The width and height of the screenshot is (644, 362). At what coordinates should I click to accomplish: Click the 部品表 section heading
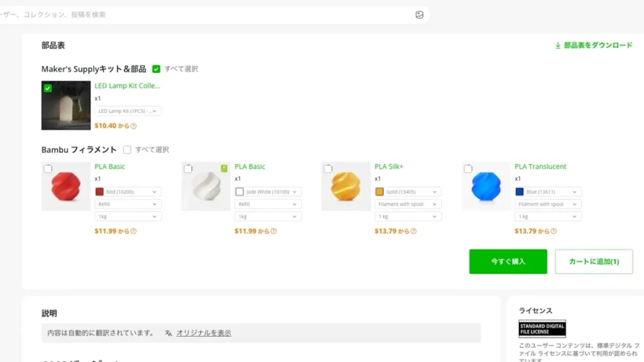tap(53, 45)
